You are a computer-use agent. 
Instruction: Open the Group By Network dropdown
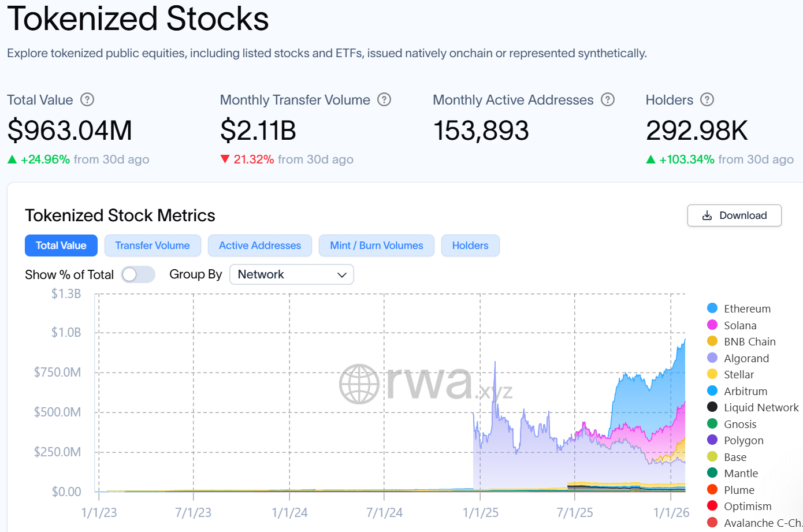pos(291,274)
